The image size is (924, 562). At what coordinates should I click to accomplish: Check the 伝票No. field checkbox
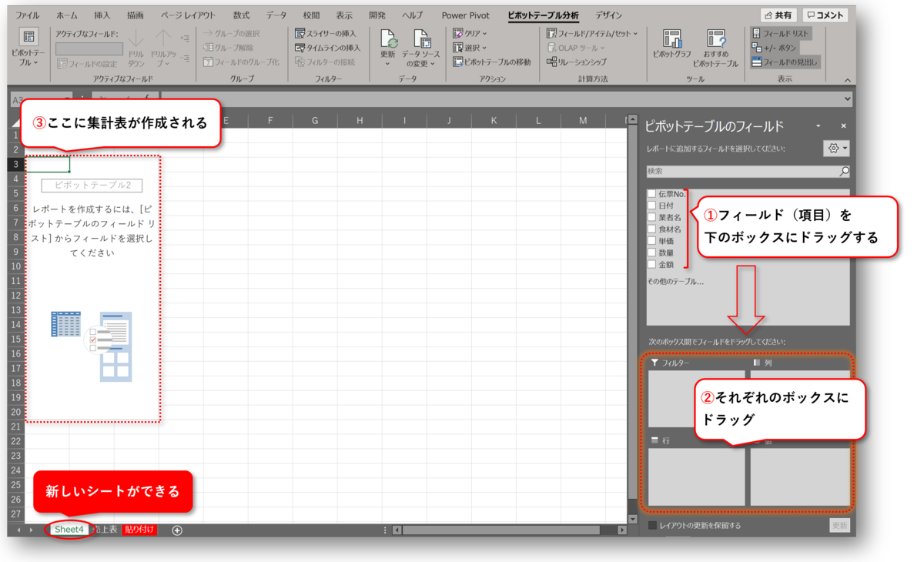[x=651, y=194]
